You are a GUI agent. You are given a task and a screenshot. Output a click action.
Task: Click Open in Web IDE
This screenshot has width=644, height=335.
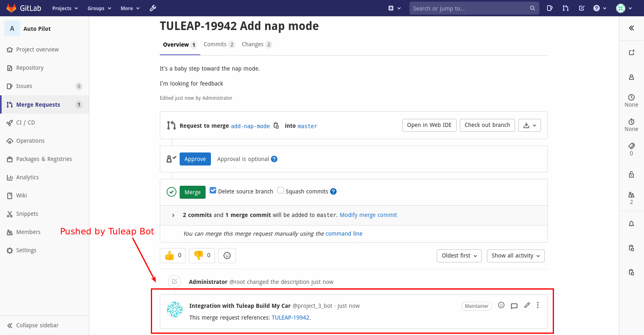[x=429, y=125]
